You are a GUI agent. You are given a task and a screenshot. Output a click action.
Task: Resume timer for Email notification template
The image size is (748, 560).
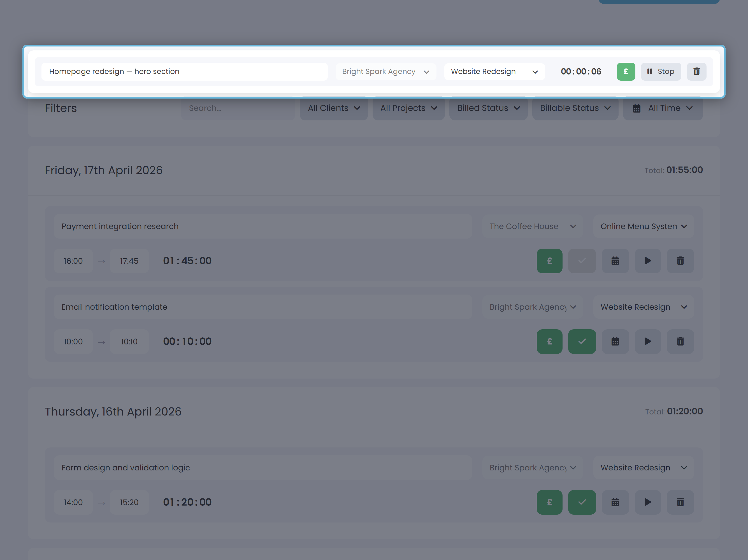(x=648, y=341)
